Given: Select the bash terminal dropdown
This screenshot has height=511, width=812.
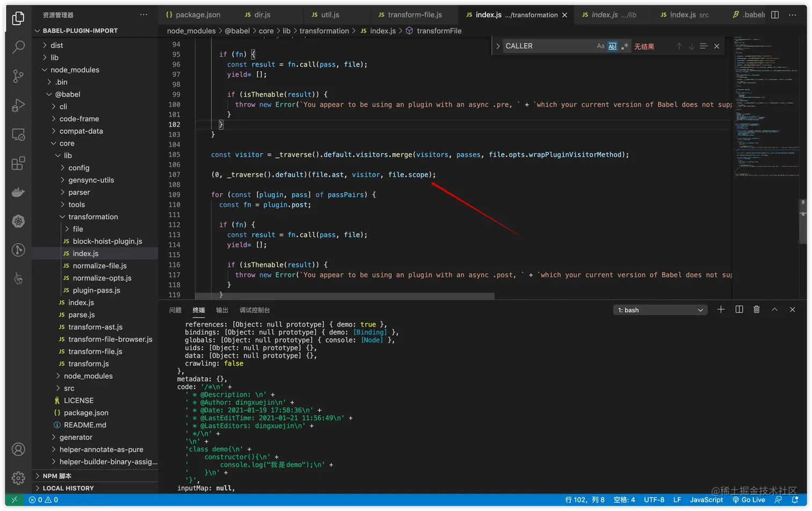Looking at the screenshot, I should pos(661,310).
